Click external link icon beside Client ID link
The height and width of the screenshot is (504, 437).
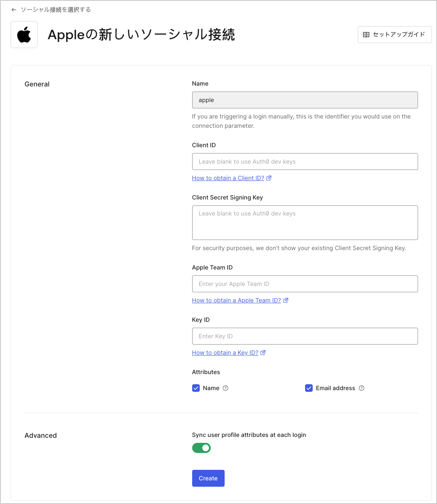point(269,178)
